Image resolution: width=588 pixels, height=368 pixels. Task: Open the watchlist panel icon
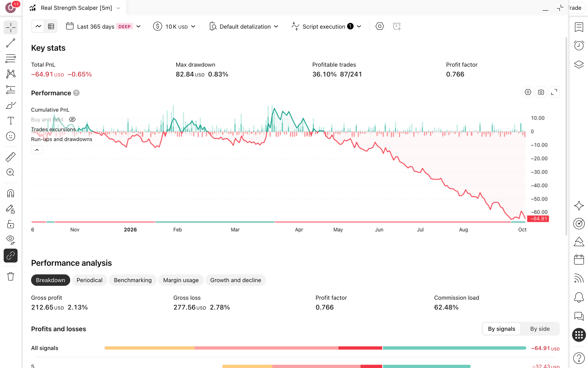579,27
